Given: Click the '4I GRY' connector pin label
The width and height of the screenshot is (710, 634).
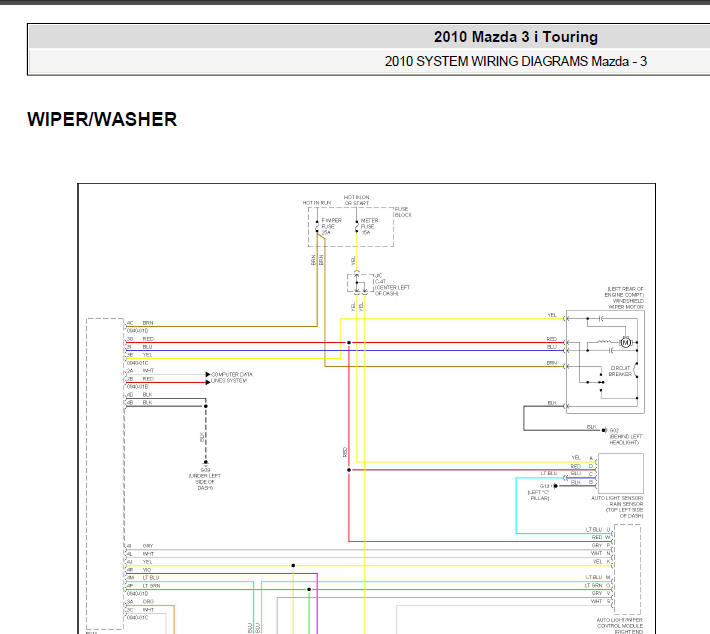Looking at the screenshot, I should 140,546.
